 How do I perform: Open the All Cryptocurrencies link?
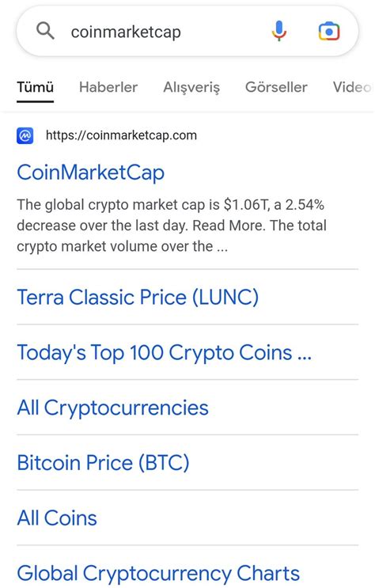coord(112,408)
